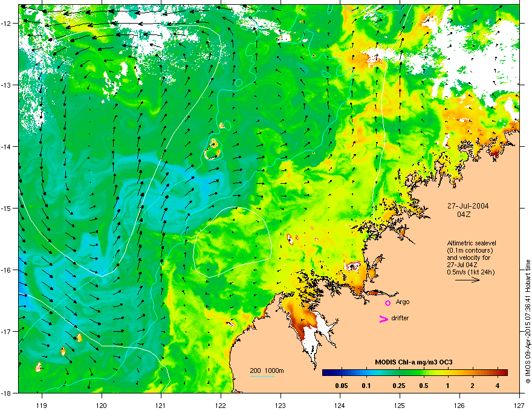Click the chlorophyll colorbar at value 0.05
Viewport: 532px width, 411px height.
(x=342, y=372)
